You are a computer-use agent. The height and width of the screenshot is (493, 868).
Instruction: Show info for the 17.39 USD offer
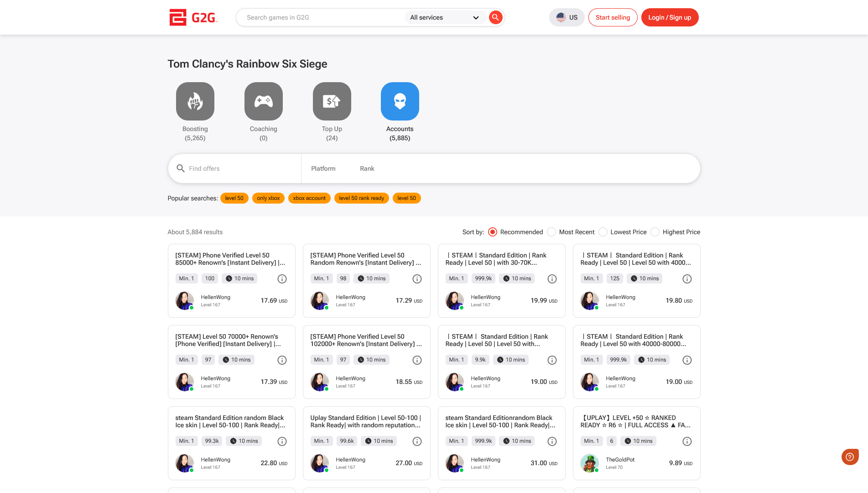click(282, 360)
